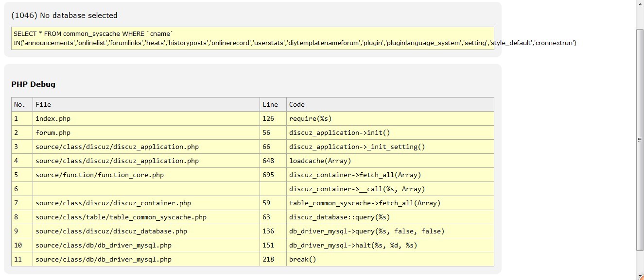644x280 pixels.
Task: Click the vertical scrollbar thumb
Action: pyautogui.click(x=640, y=139)
